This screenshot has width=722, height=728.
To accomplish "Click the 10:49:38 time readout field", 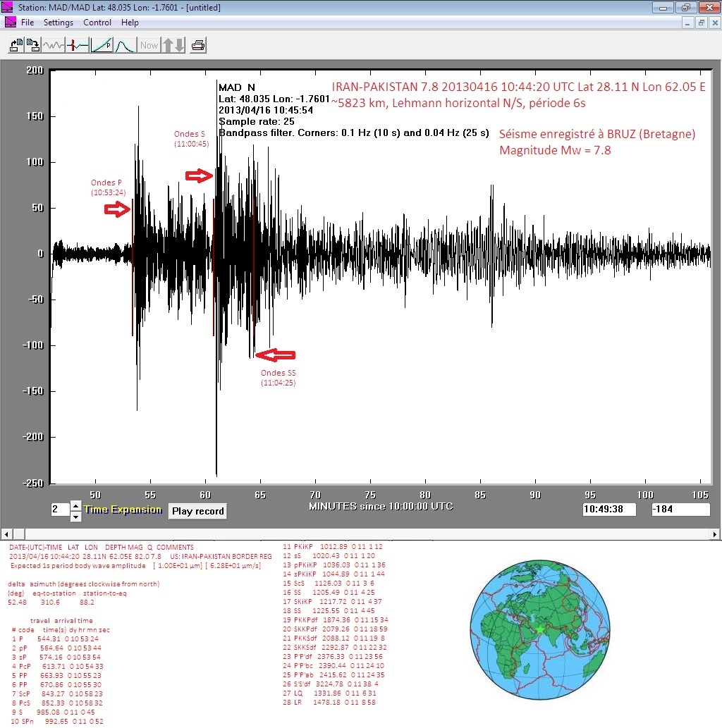I will coord(609,510).
